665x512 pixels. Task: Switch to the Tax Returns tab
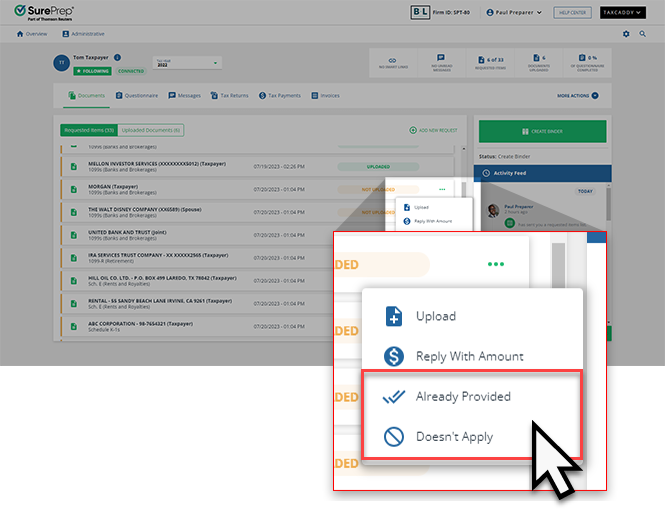click(x=229, y=95)
